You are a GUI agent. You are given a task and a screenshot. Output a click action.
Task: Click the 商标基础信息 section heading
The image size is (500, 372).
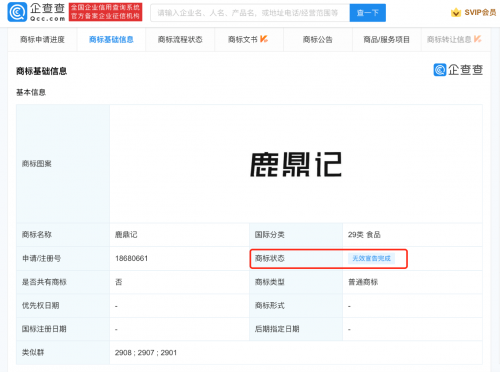point(42,71)
